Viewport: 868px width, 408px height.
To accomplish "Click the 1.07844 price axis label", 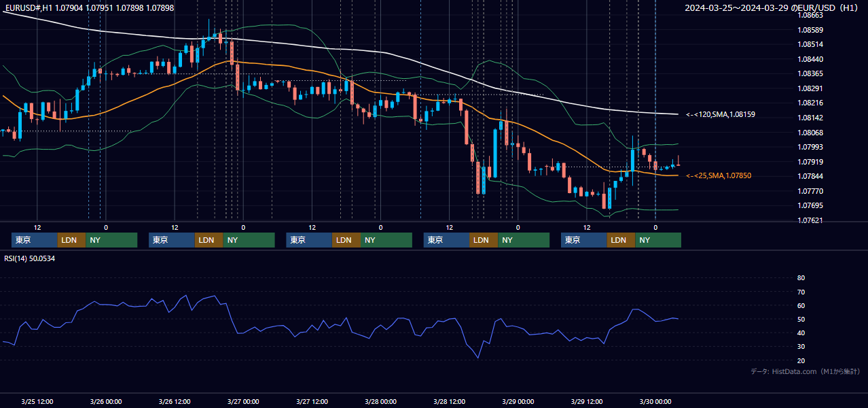I will point(811,176).
